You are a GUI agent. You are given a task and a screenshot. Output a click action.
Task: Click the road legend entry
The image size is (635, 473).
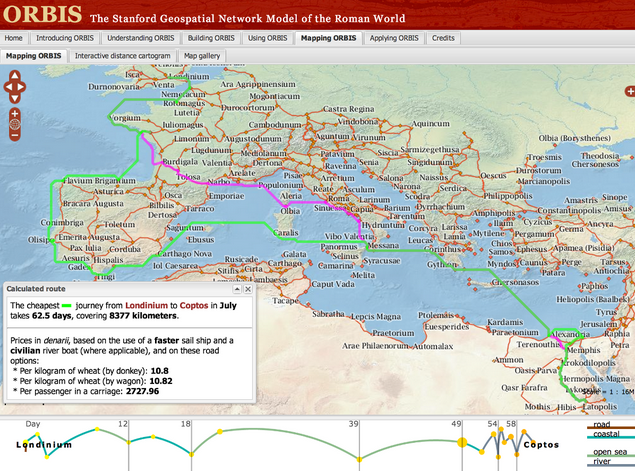[601, 424]
